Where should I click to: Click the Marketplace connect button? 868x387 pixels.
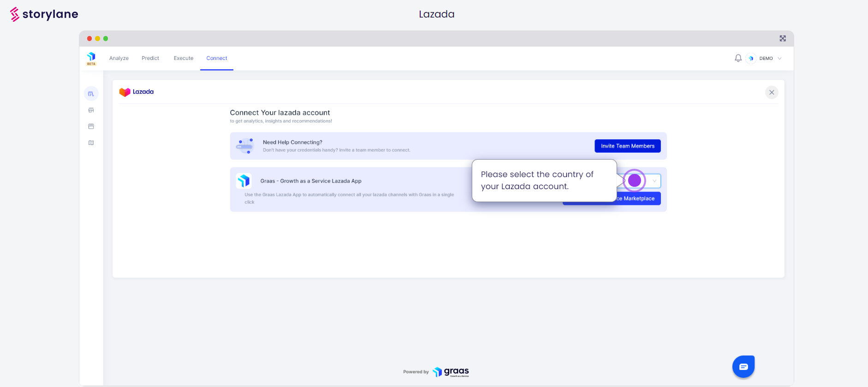[x=639, y=198]
